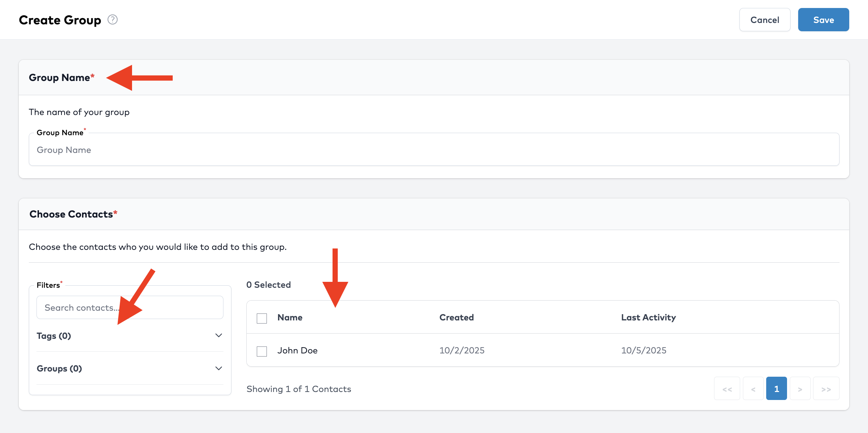Expand the Groups filter chevron
868x433 pixels.
219,368
